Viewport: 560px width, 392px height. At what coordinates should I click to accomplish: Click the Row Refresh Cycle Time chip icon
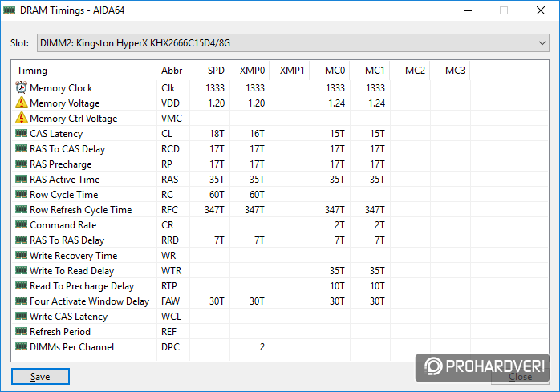pyautogui.click(x=22, y=209)
